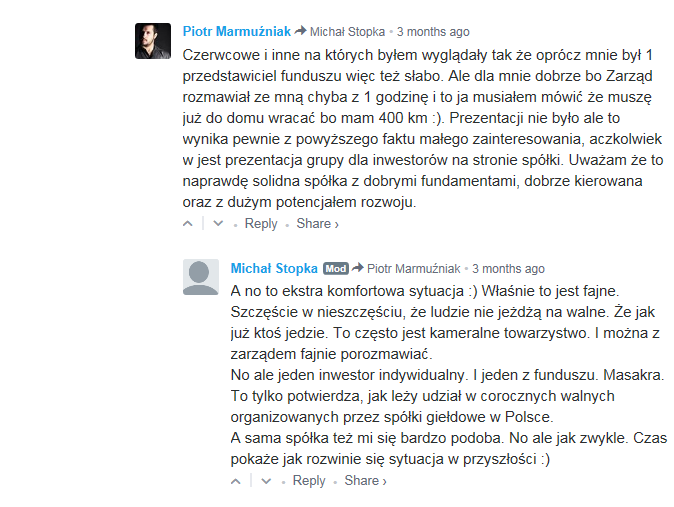This screenshot has height=507, width=674.
Task: Jump to parent comment by Michał Stopka
Action: [x=347, y=32]
